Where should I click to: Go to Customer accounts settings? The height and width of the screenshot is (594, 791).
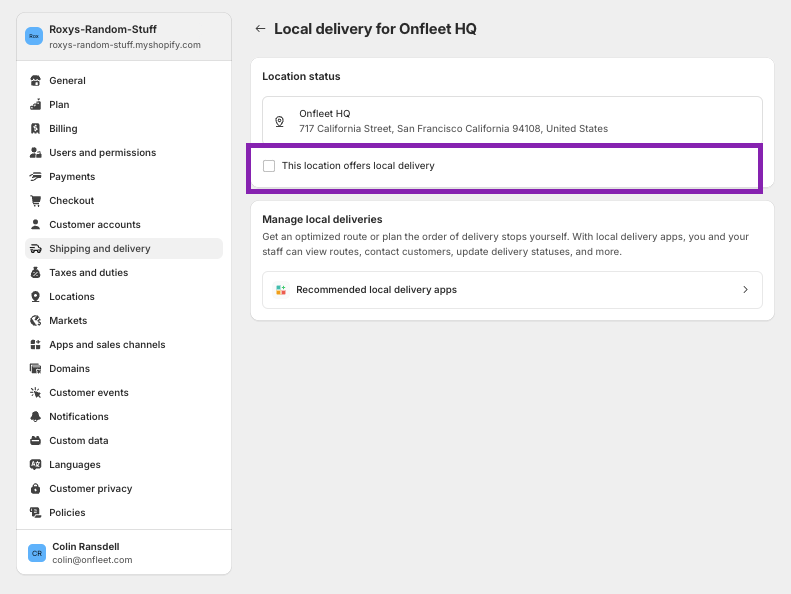click(124, 225)
